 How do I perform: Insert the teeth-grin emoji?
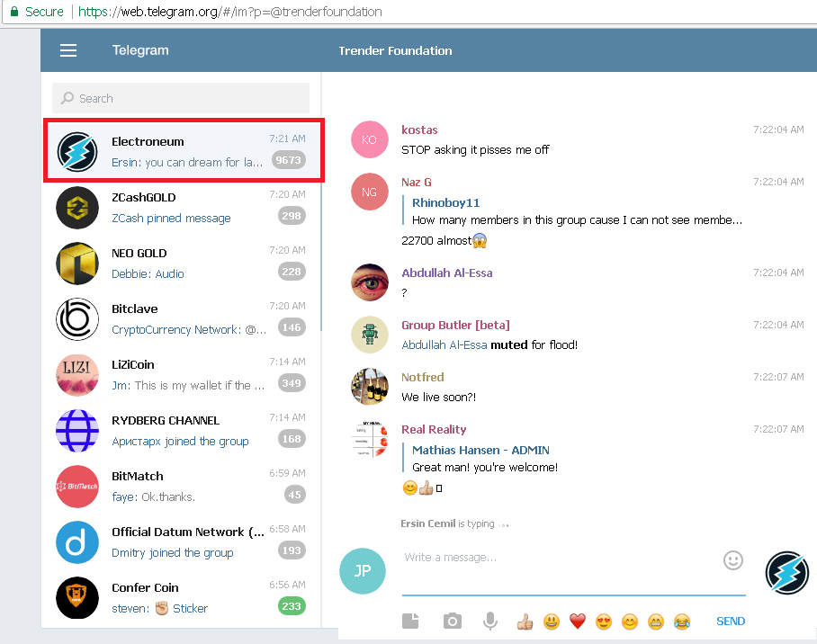coord(655,622)
